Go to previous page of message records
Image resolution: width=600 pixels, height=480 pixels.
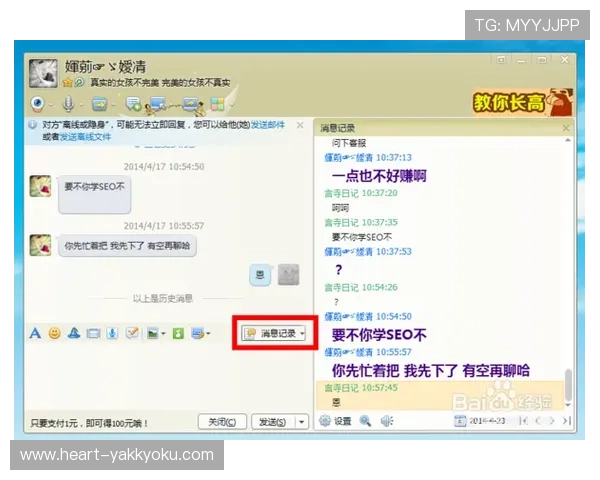pyautogui.click(x=538, y=421)
